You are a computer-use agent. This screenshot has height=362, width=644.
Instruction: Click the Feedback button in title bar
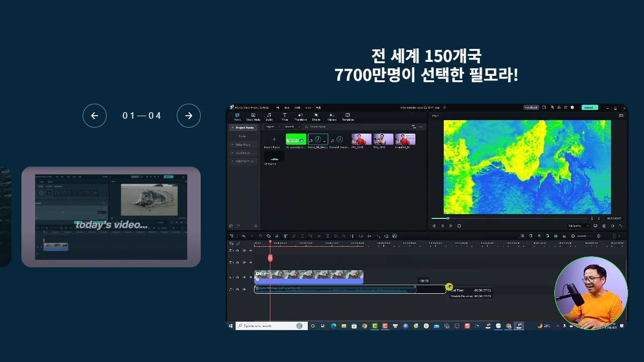[531, 108]
